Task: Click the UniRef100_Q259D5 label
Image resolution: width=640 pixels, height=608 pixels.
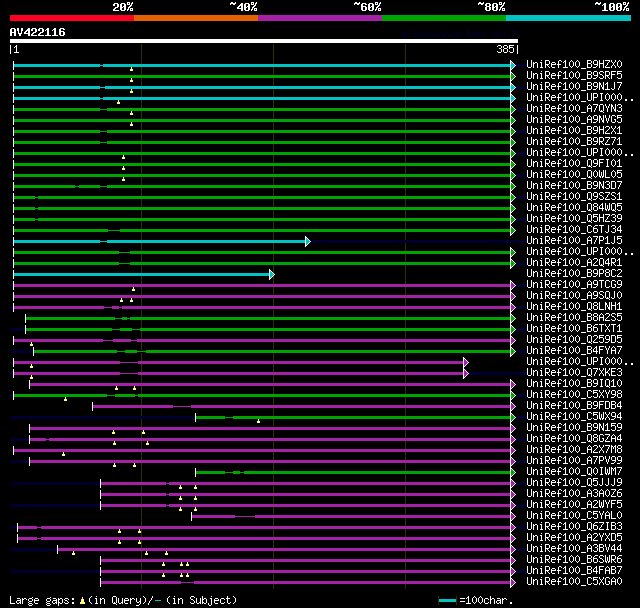Action: [x=574, y=340]
